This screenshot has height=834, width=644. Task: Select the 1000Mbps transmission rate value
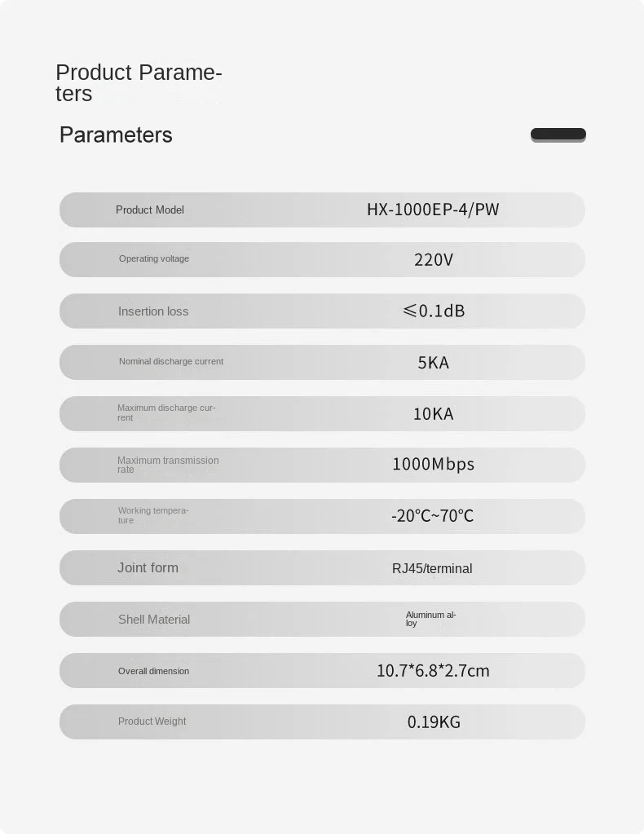[x=433, y=465]
